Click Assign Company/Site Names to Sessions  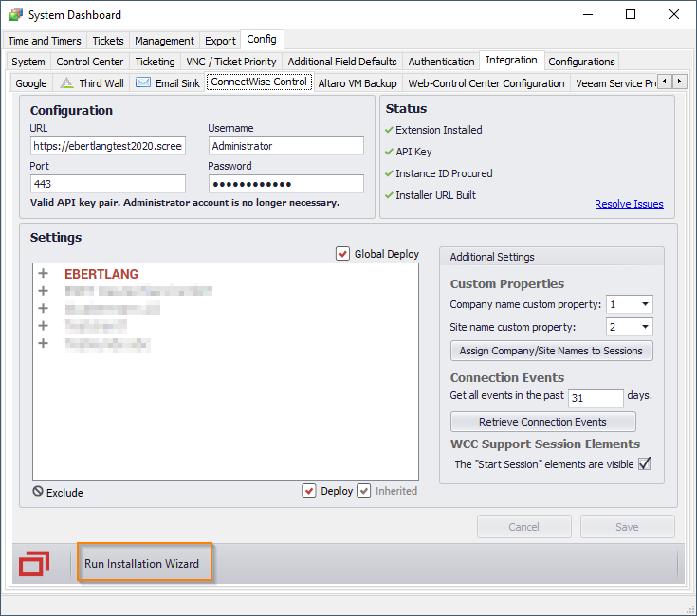(551, 351)
